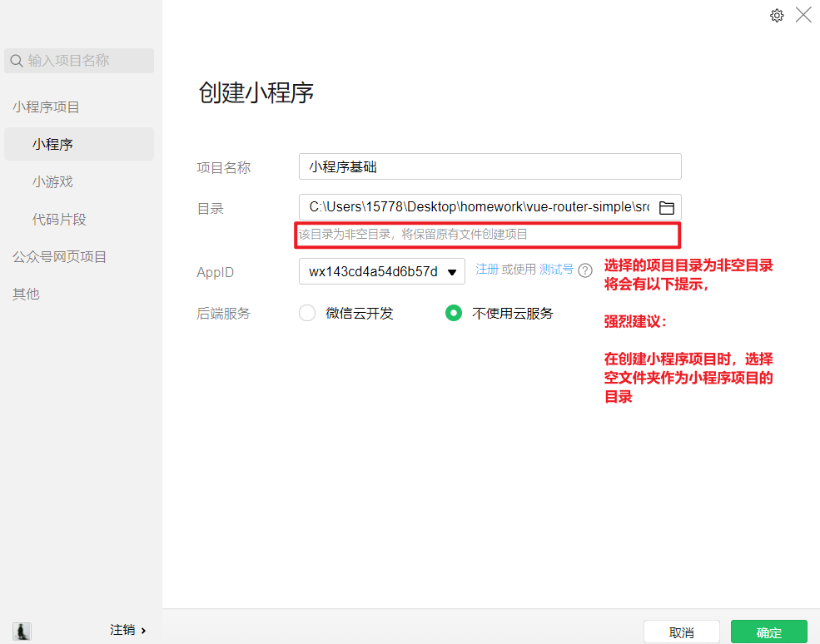
Task: Click the 注册 link next to AppID
Action: pos(487,270)
